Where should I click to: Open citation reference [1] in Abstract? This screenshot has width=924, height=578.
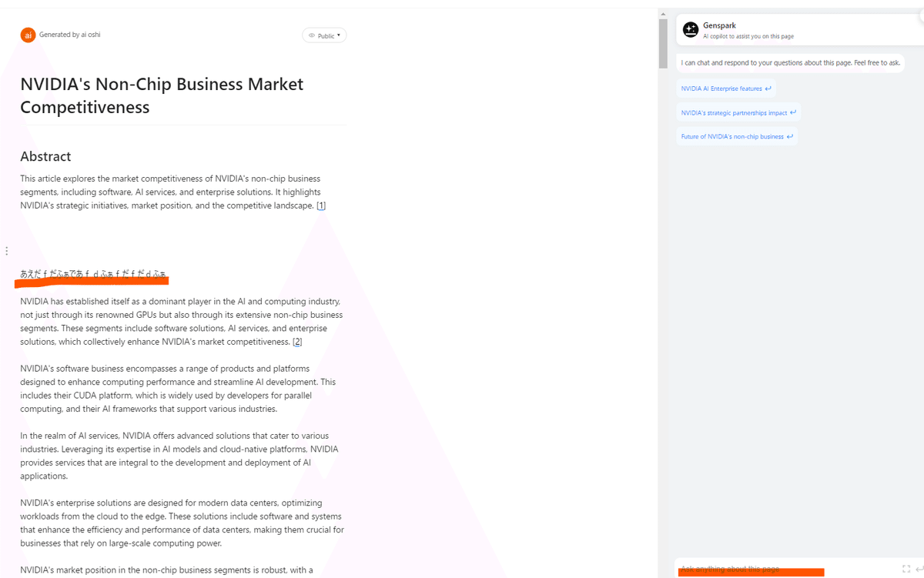(321, 205)
